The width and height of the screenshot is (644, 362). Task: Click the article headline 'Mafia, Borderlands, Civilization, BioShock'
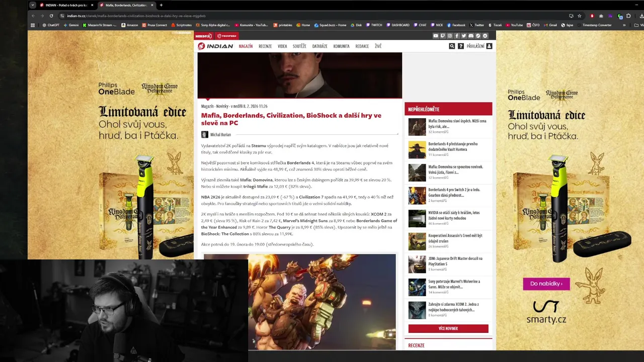291,119
